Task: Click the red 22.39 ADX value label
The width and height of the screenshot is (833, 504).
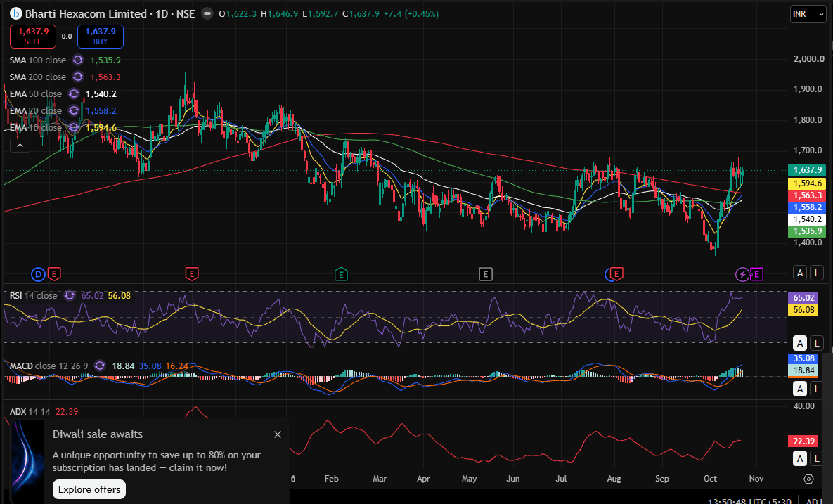Action: (803, 441)
